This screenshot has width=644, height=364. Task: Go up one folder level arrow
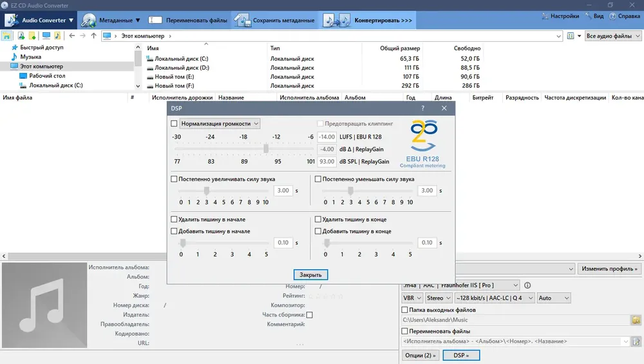(93, 35)
